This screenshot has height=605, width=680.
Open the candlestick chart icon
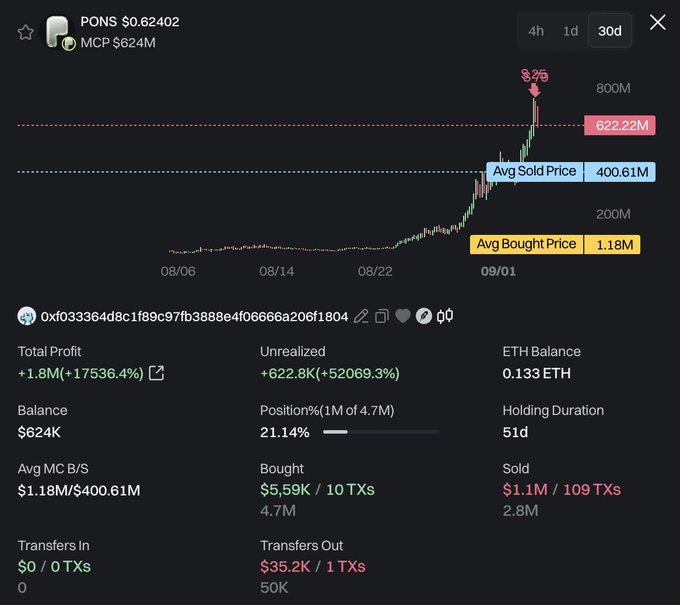(x=445, y=316)
